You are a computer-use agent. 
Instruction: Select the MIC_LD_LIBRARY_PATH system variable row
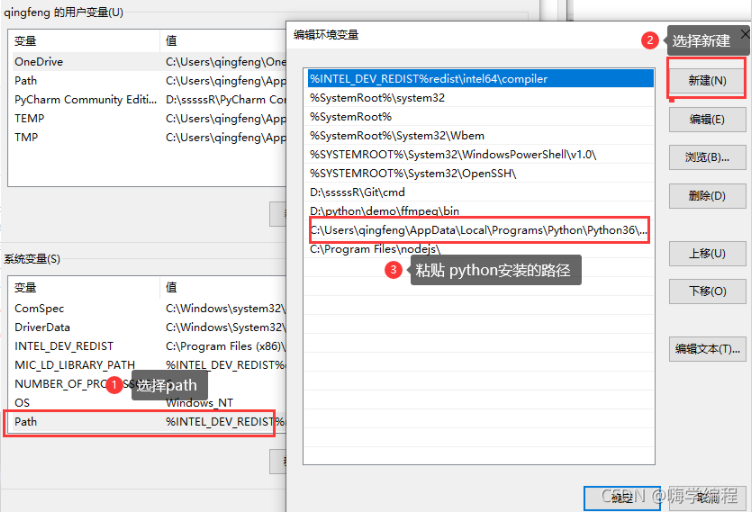150,365
